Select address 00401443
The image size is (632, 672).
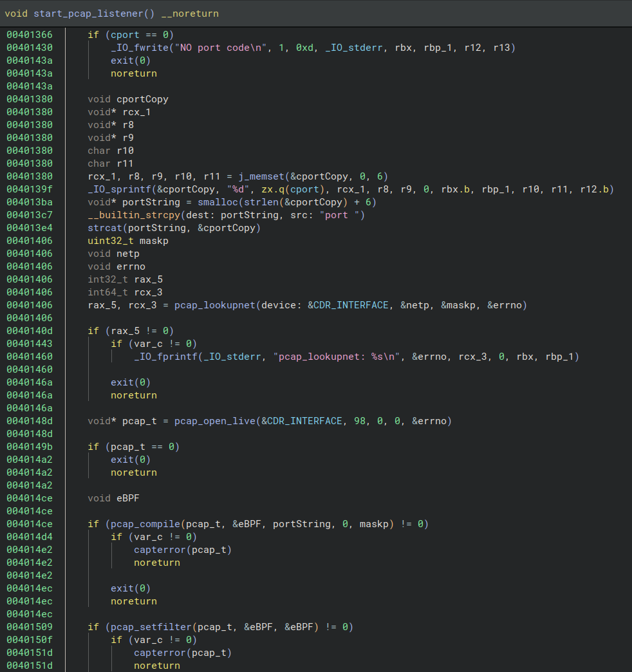tap(30, 343)
